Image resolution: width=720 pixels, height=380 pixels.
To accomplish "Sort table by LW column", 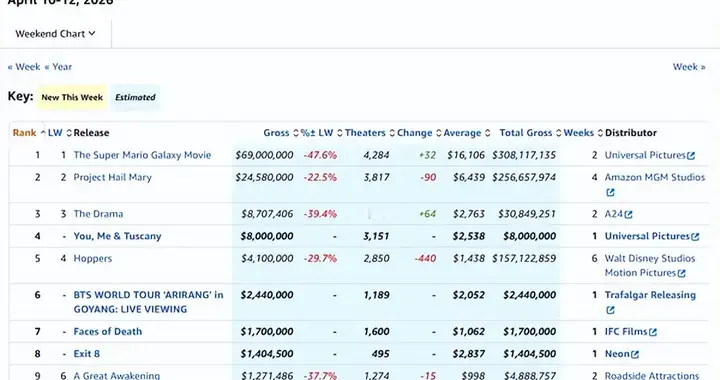I will pyautogui.click(x=60, y=133).
